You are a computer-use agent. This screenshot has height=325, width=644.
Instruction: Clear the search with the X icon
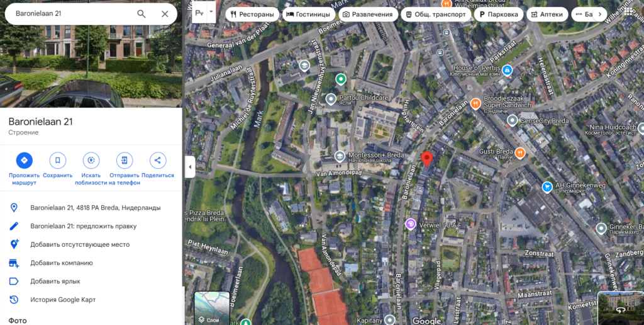[165, 14]
